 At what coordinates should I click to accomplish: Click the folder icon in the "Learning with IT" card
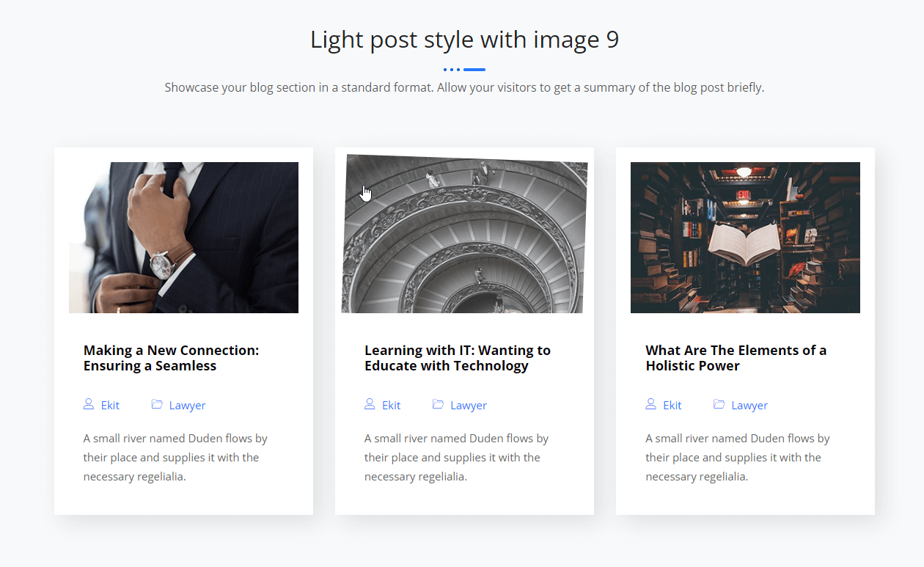pos(438,404)
